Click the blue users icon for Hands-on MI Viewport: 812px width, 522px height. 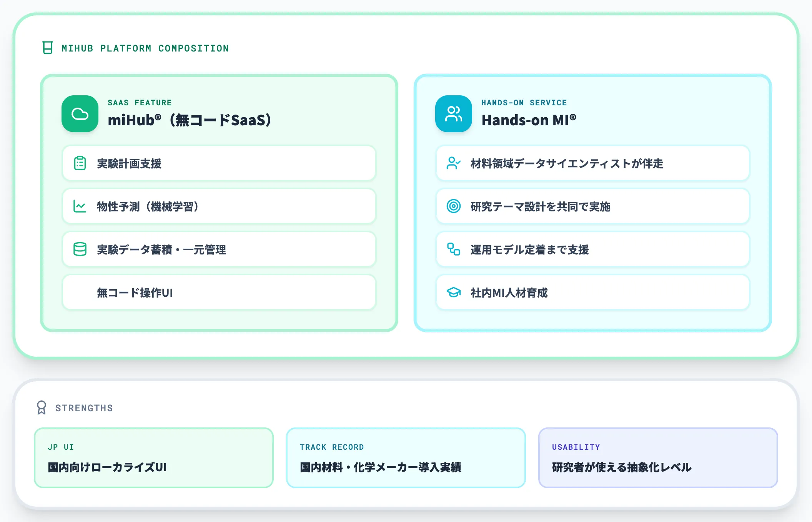454,114
